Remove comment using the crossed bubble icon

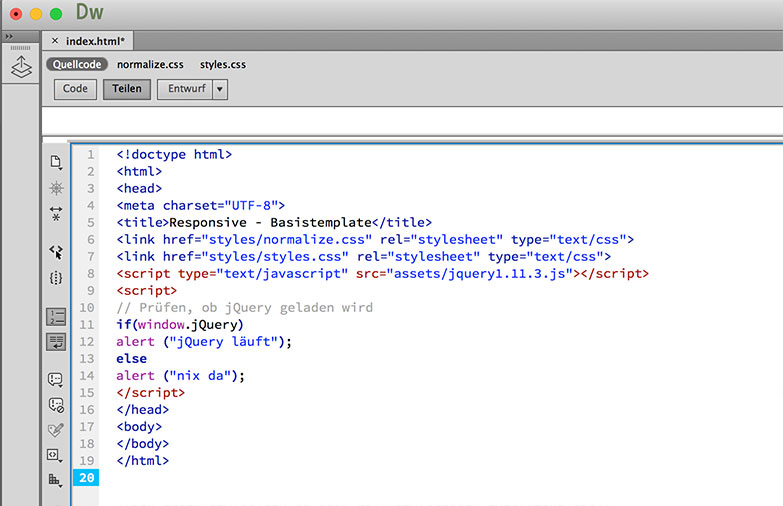tap(56, 405)
